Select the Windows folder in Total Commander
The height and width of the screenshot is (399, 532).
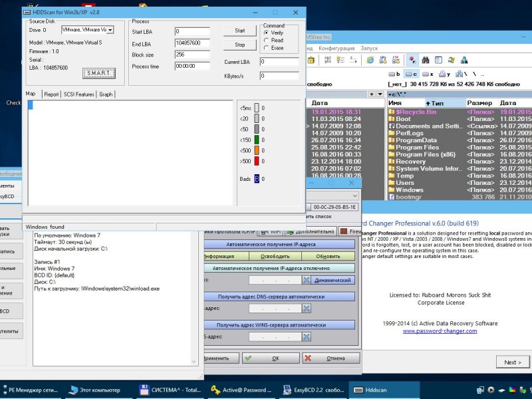pyautogui.click(x=409, y=190)
